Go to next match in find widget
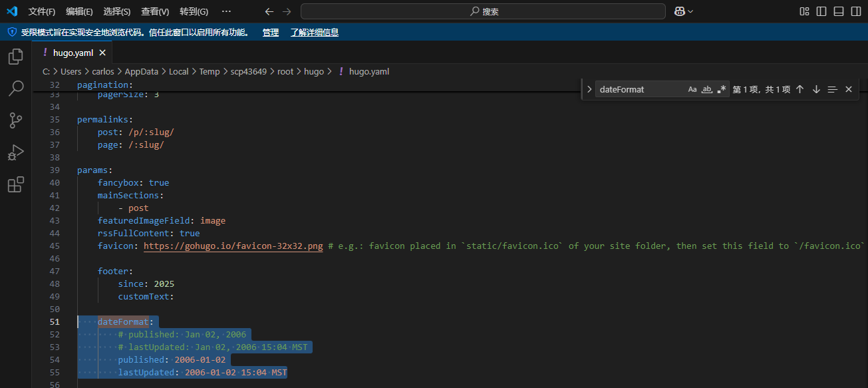 (816, 89)
